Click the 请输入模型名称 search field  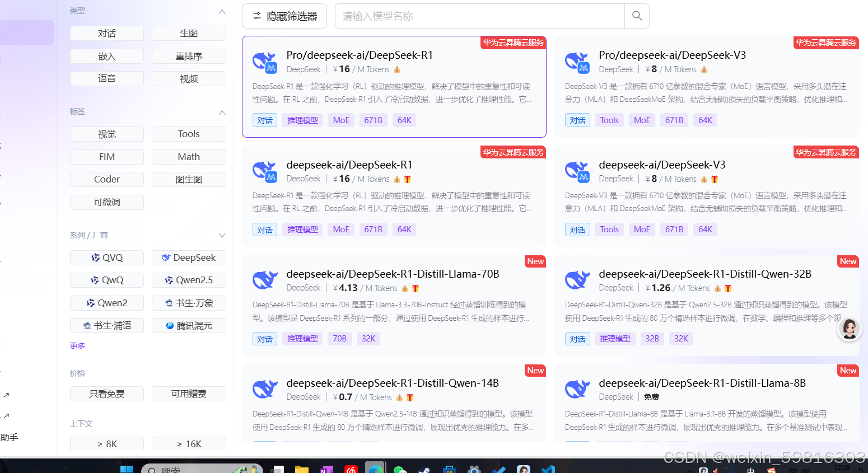pos(480,16)
